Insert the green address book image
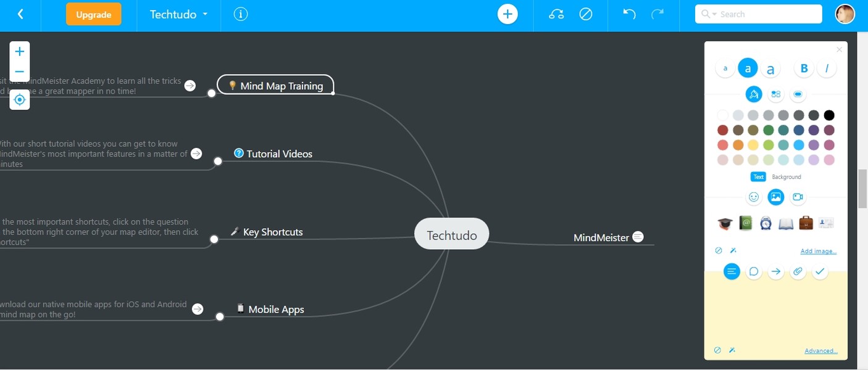Screen dimensions: 868x370 [x=746, y=223]
